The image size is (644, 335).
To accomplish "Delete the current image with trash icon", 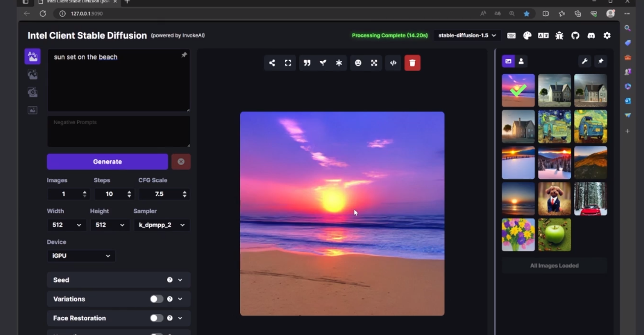I will 412,63.
